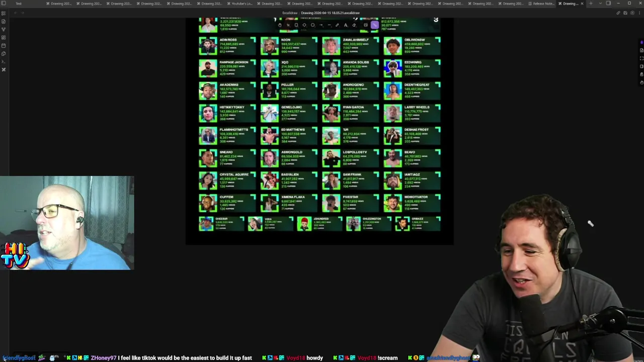The image size is (644, 362).
Task: Select the Ellipse shape tool
Action: click(312, 25)
